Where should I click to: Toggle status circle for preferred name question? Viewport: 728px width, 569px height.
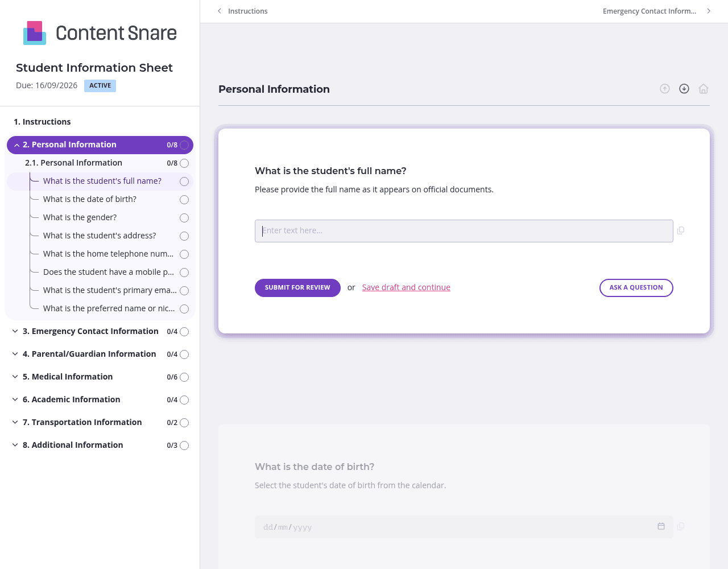tap(184, 309)
